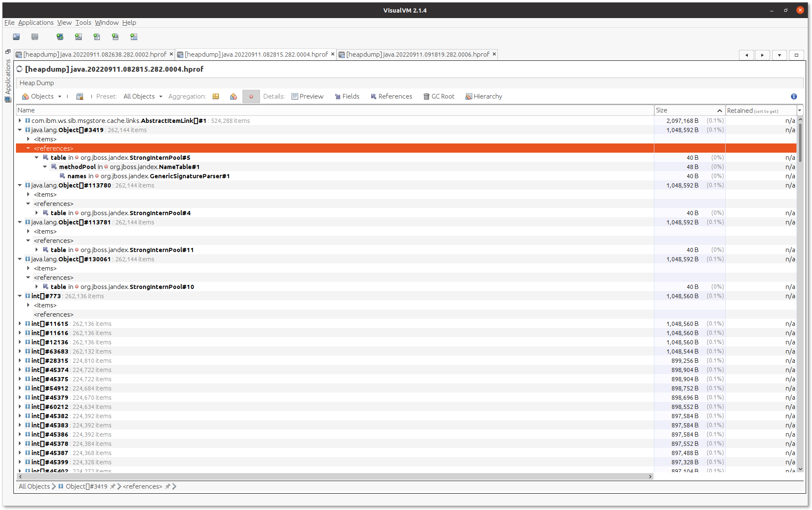This screenshot has height=510, width=812.
Task: Toggle the Preview details view
Action: pyautogui.click(x=307, y=96)
